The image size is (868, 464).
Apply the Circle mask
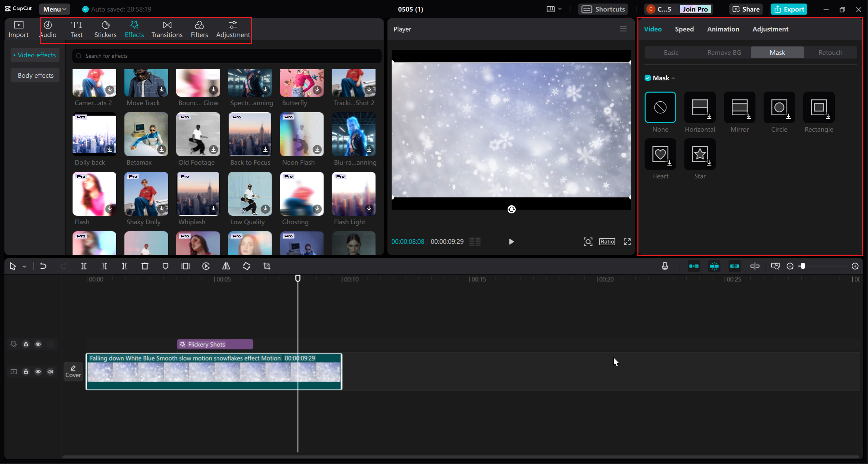click(778, 108)
